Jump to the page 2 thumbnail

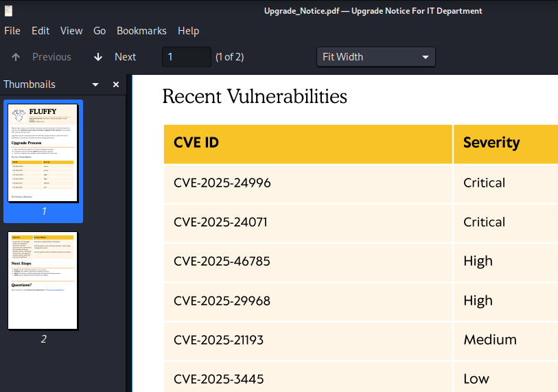point(43,281)
